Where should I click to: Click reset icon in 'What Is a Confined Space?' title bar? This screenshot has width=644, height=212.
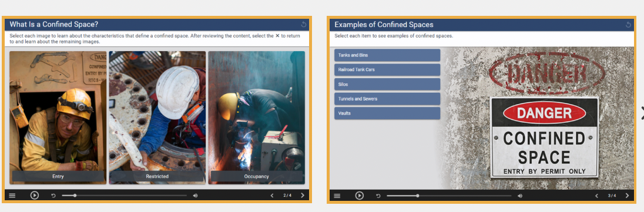304,25
